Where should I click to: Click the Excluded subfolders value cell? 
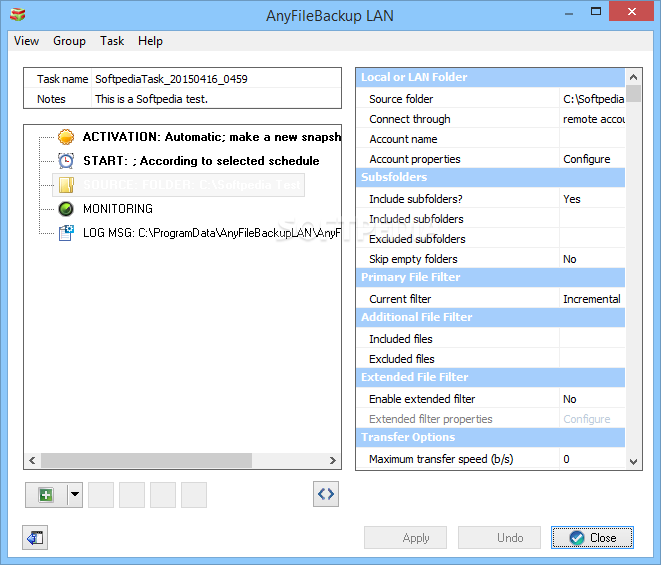tap(592, 239)
